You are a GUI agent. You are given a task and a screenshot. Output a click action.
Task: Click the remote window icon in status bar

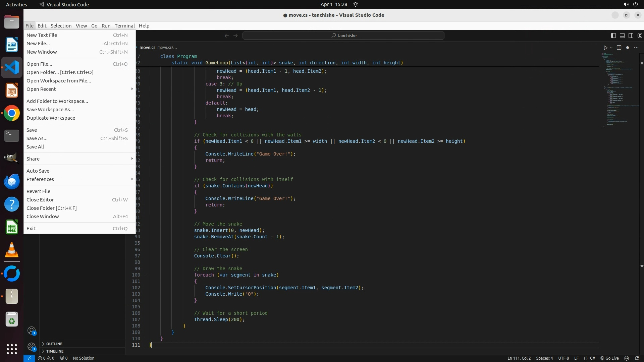click(x=29, y=358)
